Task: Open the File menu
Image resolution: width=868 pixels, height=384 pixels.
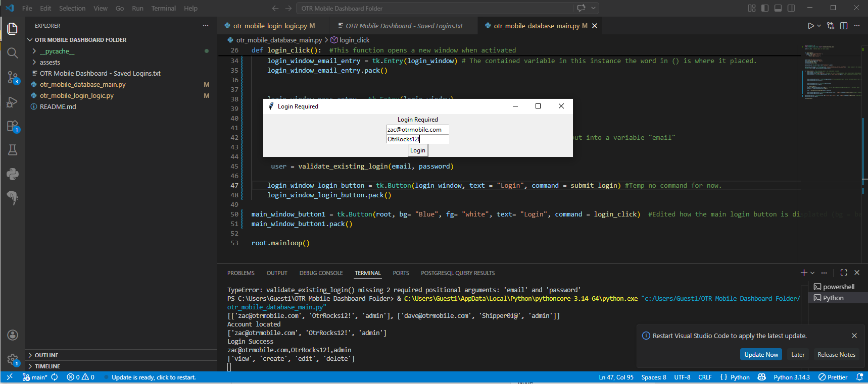Action: tap(27, 8)
